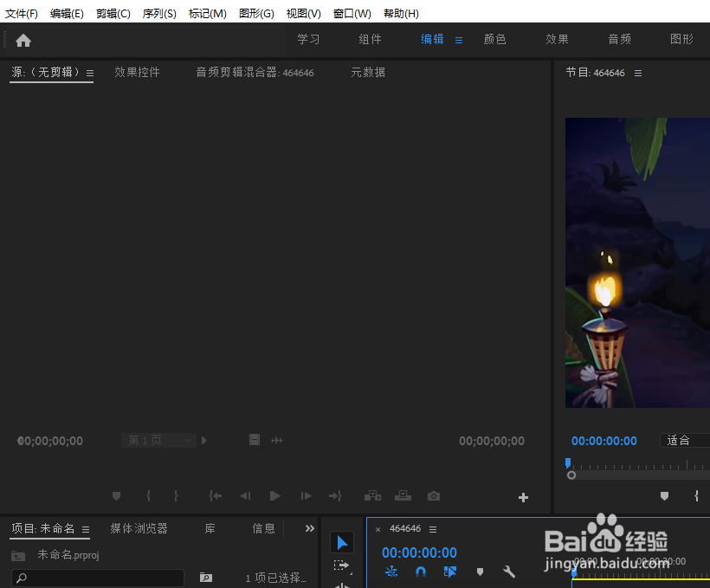The height and width of the screenshot is (588, 710).
Task: Click the Overwrite edit icon
Action: point(403,496)
